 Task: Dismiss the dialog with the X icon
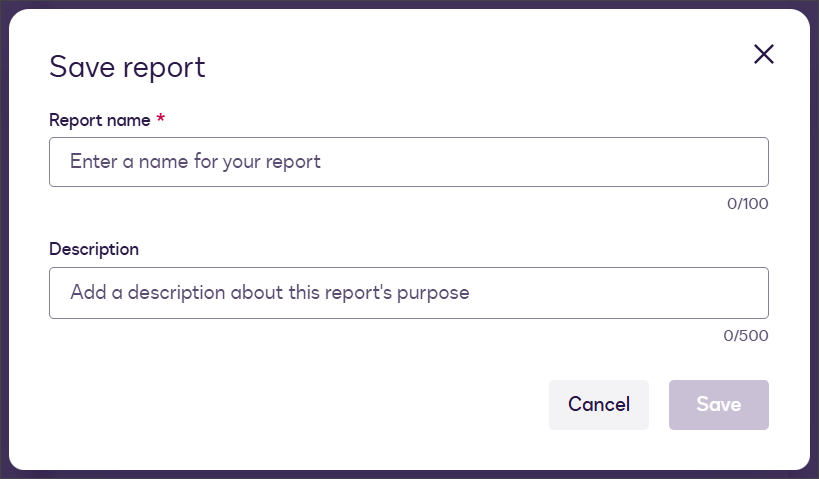click(x=764, y=54)
